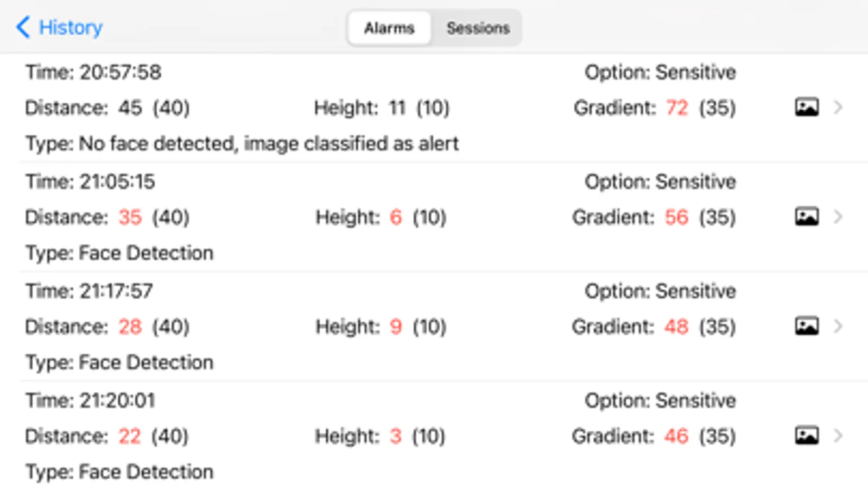Image resolution: width=868 pixels, height=489 pixels.
Task: Click Distance 22 reading in last alarm
Action: (129, 436)
